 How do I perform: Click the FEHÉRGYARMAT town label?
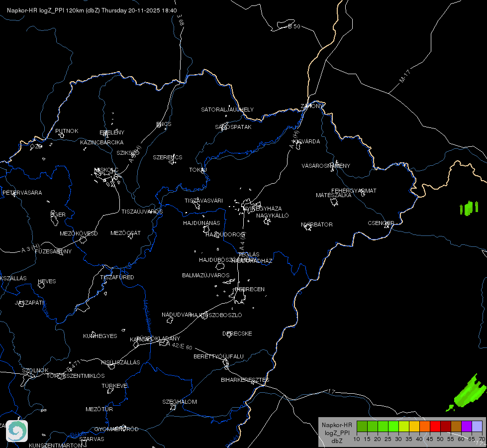[x=354, y=191]
